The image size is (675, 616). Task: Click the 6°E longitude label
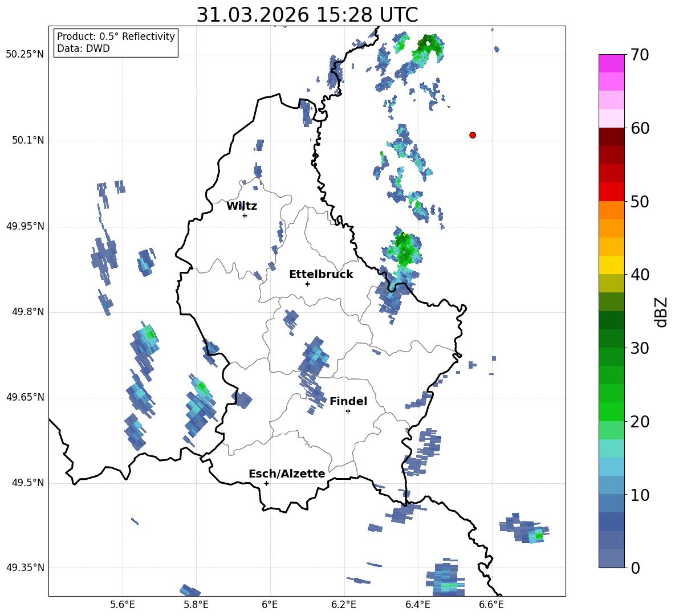(270, 605)
